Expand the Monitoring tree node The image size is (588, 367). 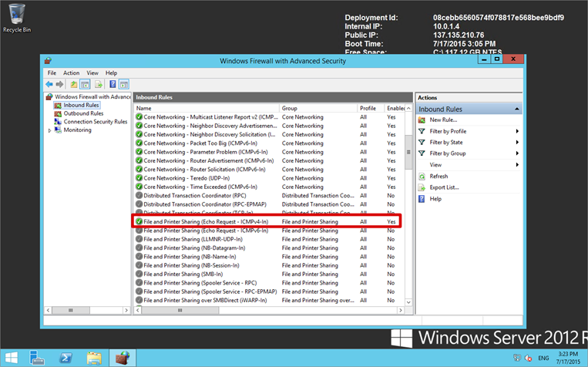point(49,130)
